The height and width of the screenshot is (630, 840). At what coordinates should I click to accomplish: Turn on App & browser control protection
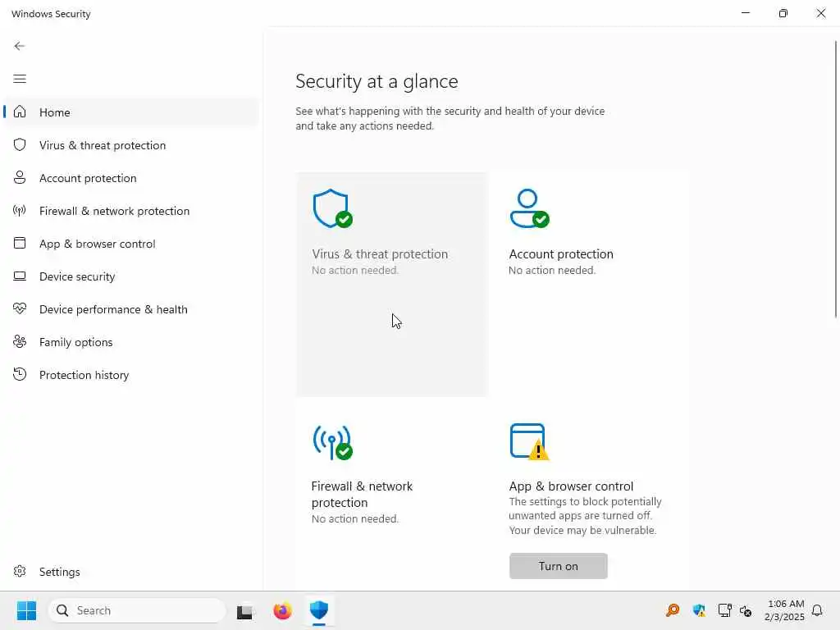558,566
